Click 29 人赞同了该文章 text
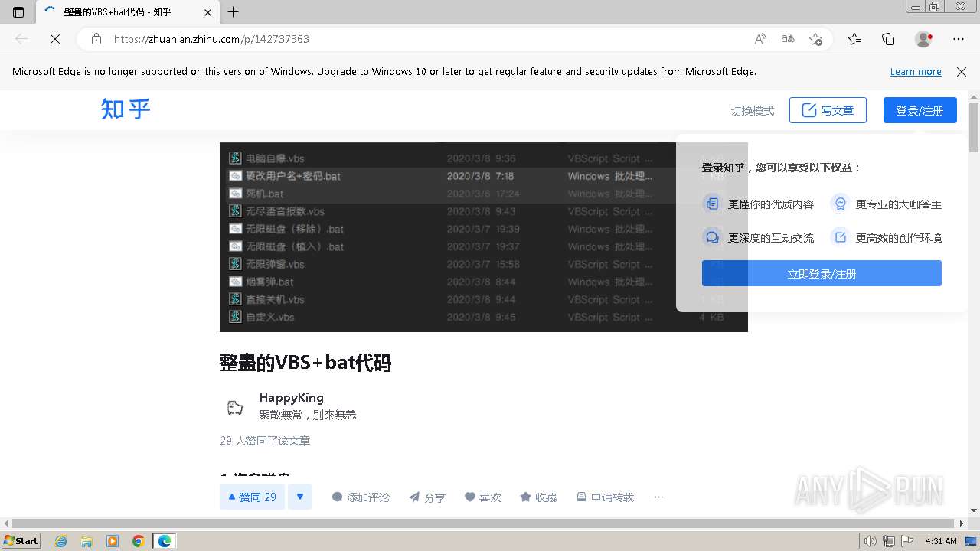 coord(265,441)
